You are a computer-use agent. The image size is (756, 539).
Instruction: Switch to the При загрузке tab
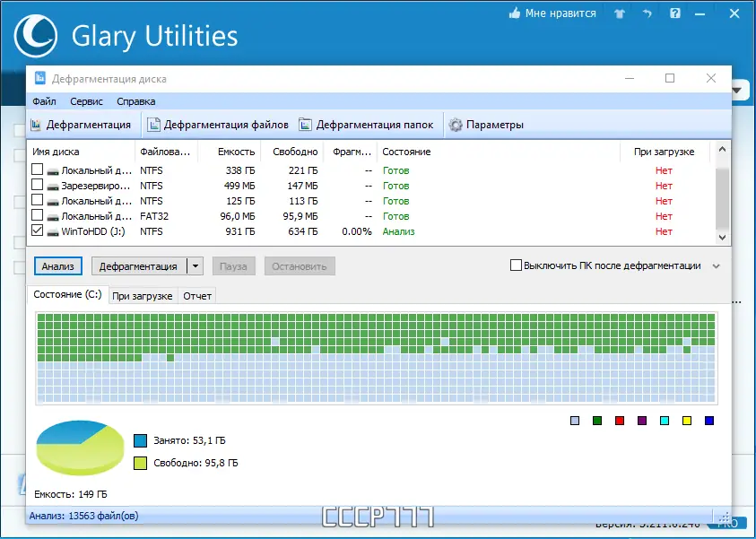coord(143,296)
